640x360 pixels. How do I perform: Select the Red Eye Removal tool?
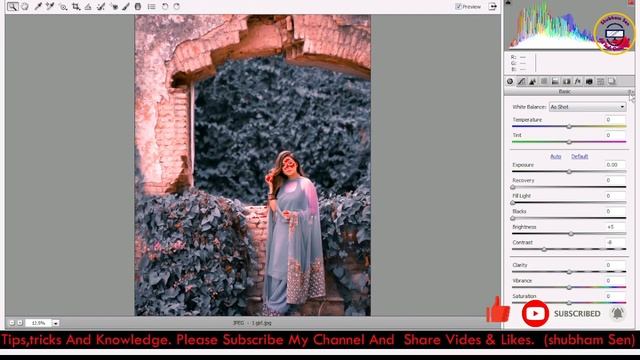pos(114,7)
